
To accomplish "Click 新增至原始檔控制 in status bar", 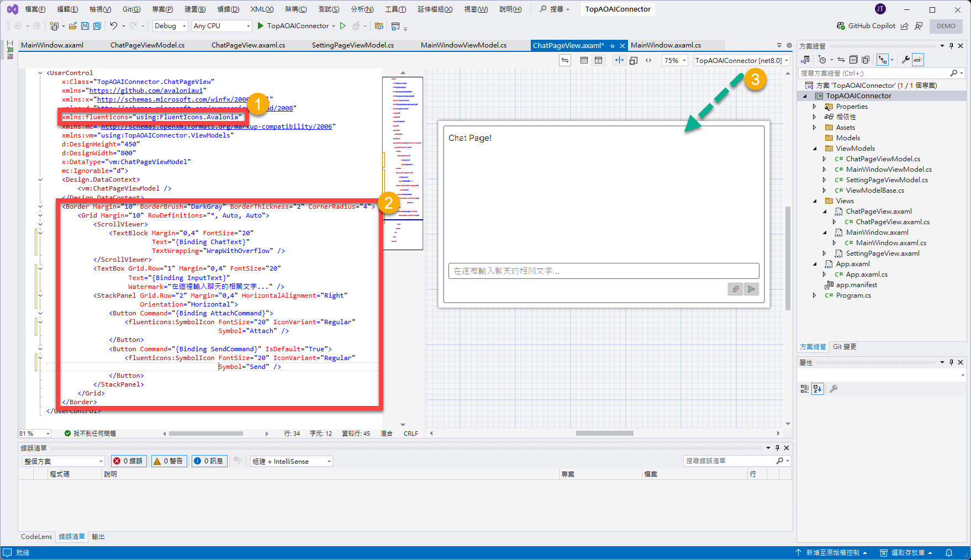I will 831,553.
